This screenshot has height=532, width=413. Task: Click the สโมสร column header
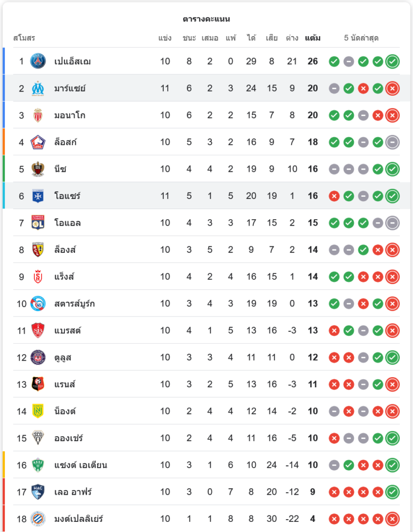point(24,38)
